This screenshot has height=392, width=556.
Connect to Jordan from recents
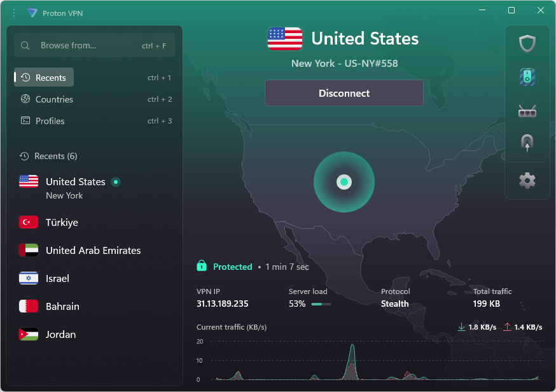pyautogui.click(x=94, y=334)
